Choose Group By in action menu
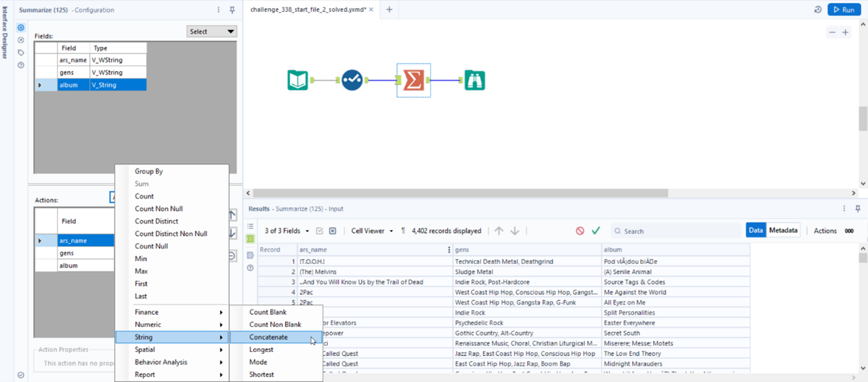The width and height of the screenshot is (868, 382). click(x=172, y=171)
